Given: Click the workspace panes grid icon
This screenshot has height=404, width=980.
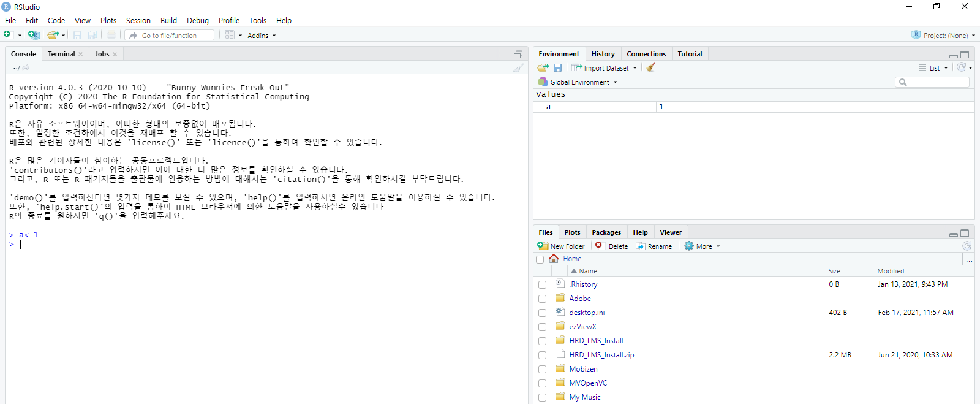Looking at the screenshot, I should [230, 35].
